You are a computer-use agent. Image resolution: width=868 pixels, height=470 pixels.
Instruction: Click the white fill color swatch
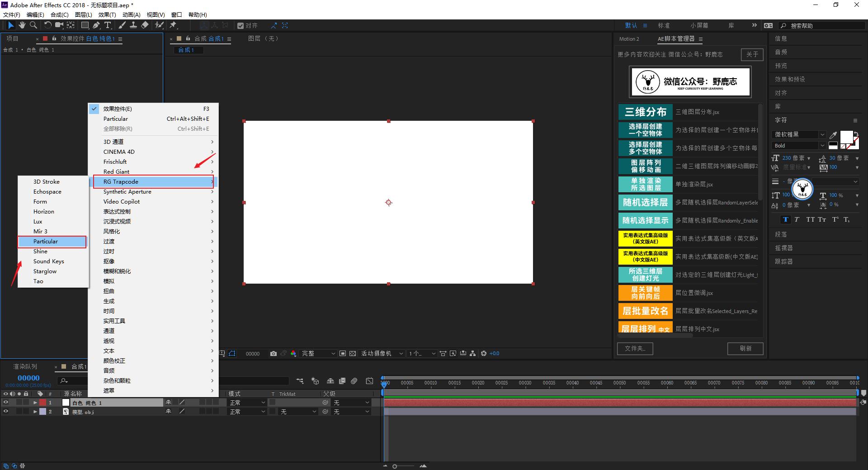coord(846,137)
